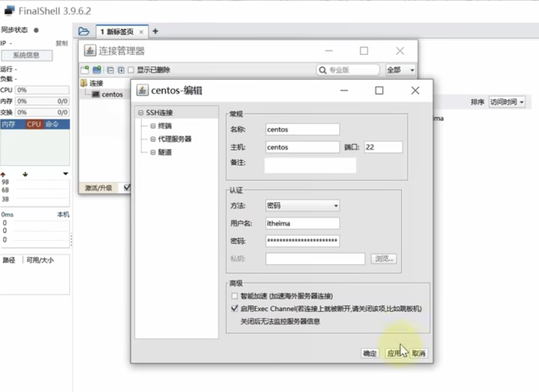Click the 系统信息 button in sidebar

(27, 55)
